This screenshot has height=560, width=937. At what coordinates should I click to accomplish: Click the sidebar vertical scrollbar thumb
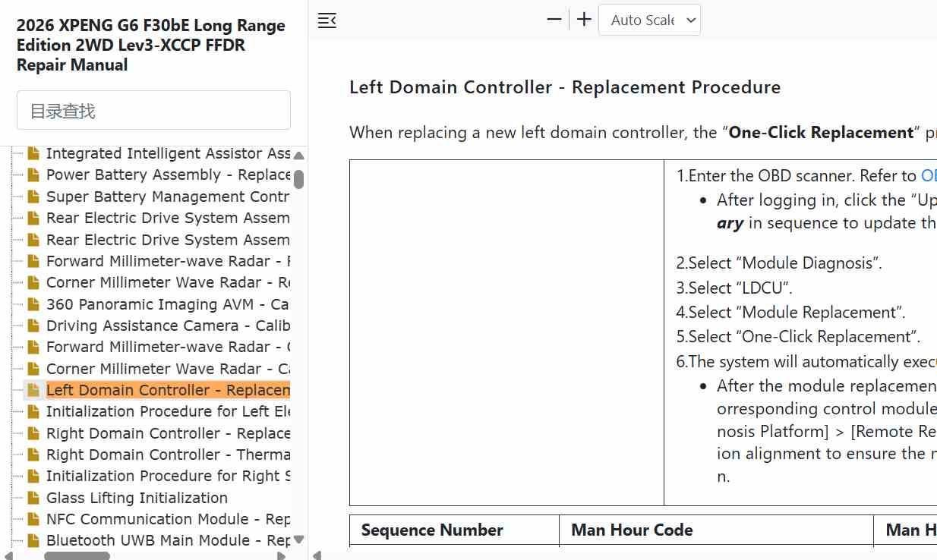(x=298, y=179)
